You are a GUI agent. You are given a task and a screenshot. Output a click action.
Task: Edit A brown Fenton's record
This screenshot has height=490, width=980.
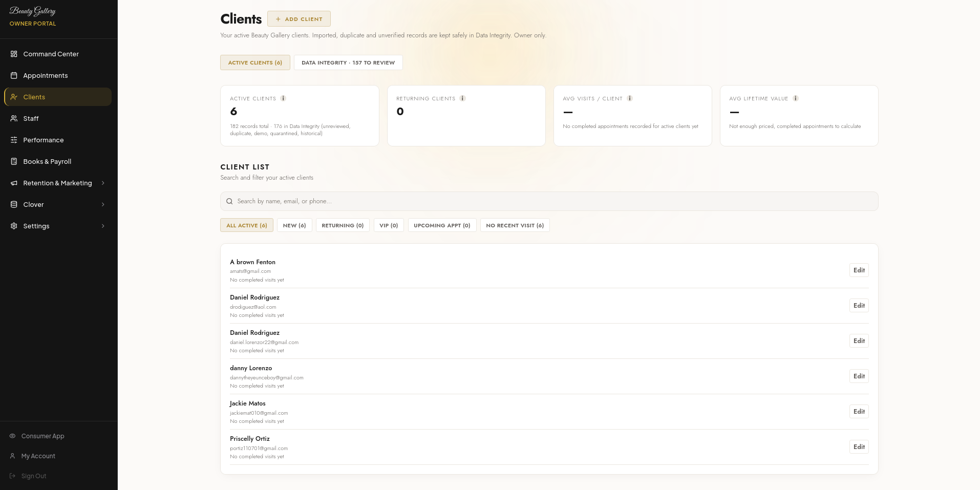(x=859, y=270)
